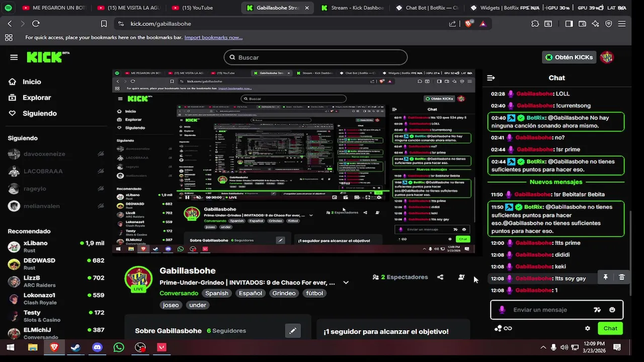
Task: Open the Kick hamburger sidebar menu
Action: (14, 57)
